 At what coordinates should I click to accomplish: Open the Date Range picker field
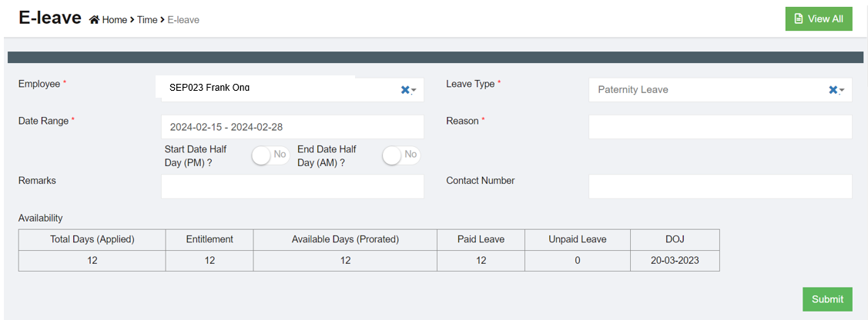click(292, 127)
